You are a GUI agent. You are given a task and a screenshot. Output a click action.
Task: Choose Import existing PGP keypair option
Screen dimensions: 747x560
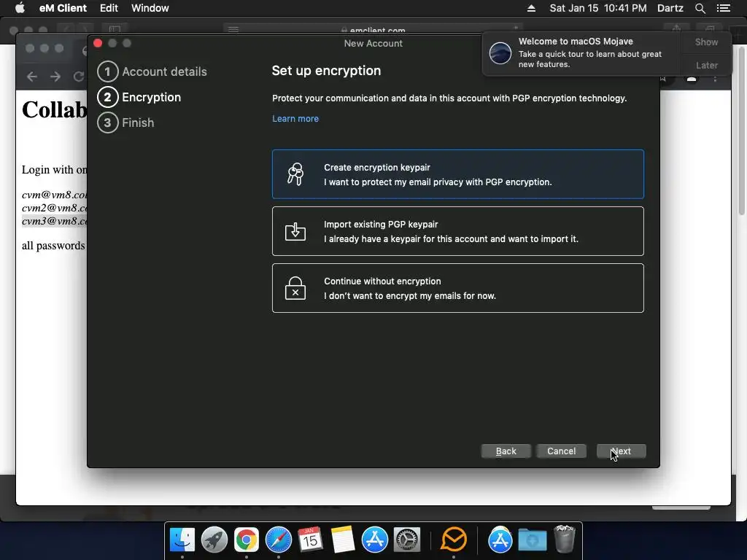click(x=458, y=231)
